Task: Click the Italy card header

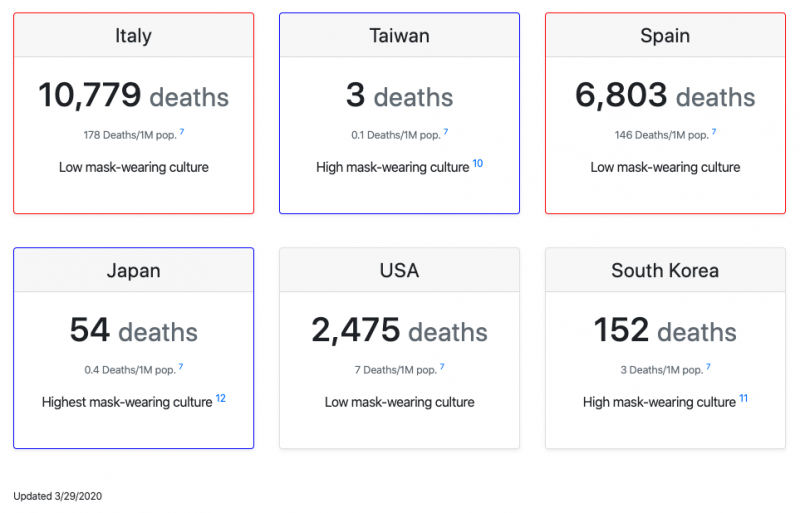Action: [133, 36]
